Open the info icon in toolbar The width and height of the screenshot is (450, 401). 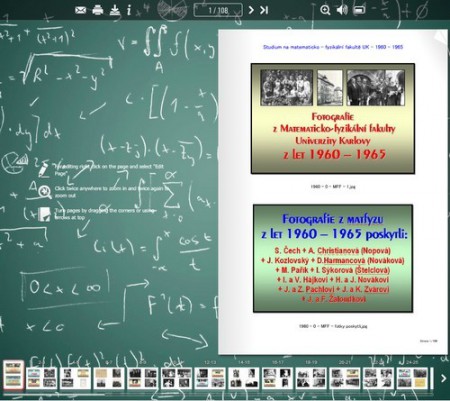[x=129, y=10]
